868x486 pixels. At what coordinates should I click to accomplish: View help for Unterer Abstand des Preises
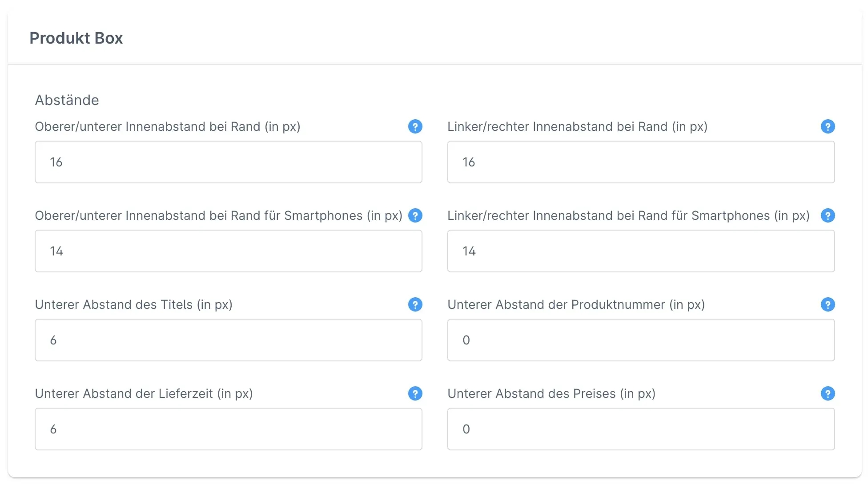[x=828, y=394]
